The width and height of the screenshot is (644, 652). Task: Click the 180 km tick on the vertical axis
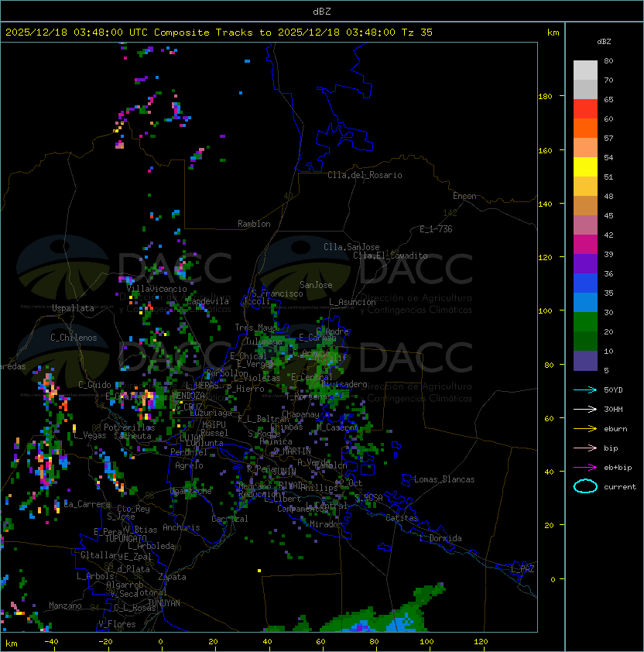545,97
